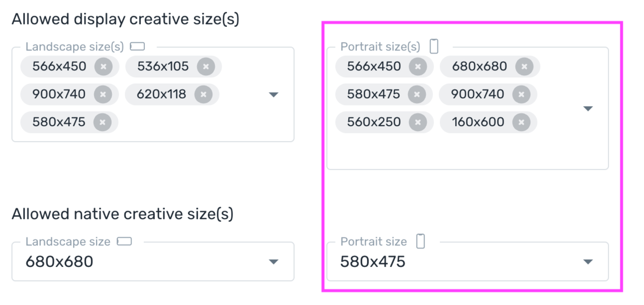Click the phone icon beside native Portrait size
The height and width of the screenshot is (305, 644).
point(421,241)
